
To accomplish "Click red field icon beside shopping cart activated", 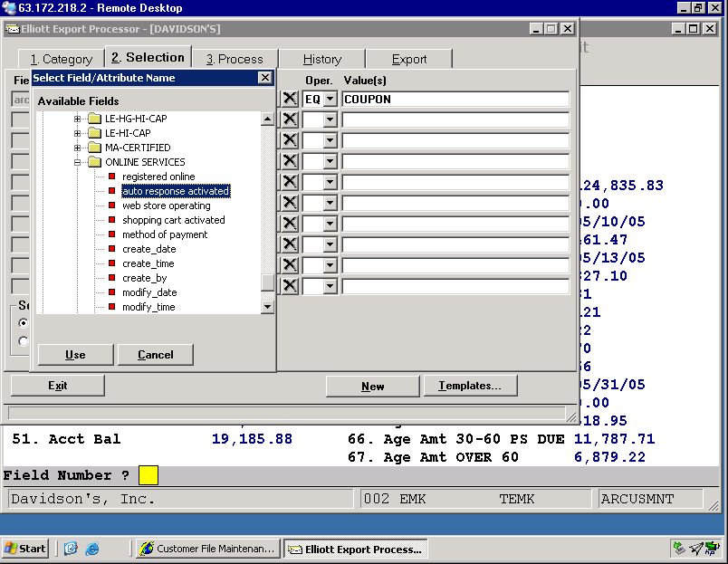I will 112,220.
